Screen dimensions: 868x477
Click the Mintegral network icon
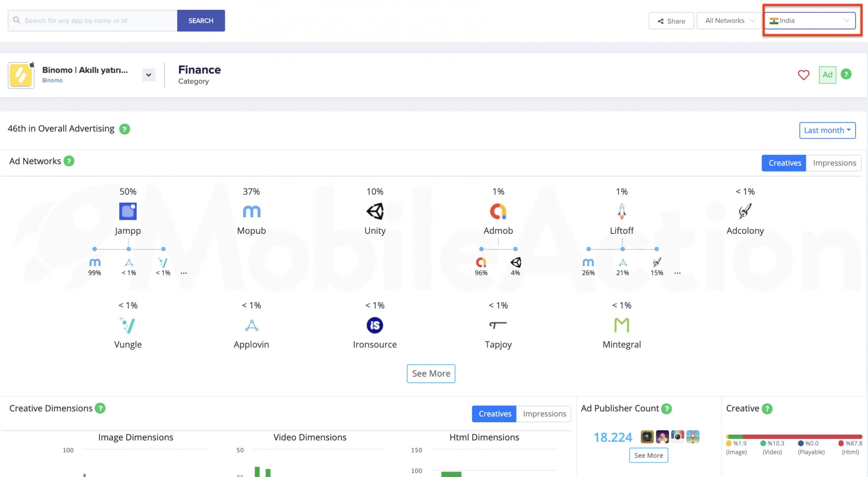coord(622,325)
